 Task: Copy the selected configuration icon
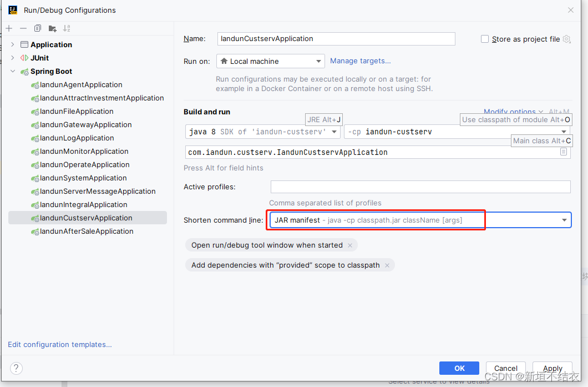[x=38, y=28]
